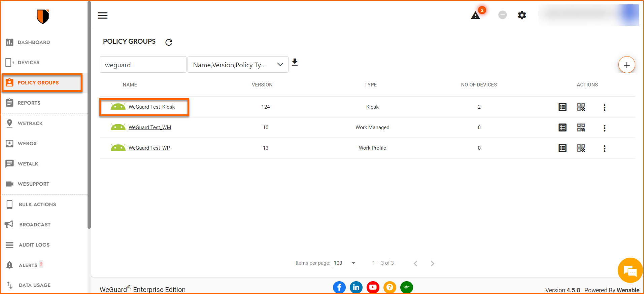Open details list icon for WeGuard Test_WM
Screen dimensions: 644x294
click(562, 128)
